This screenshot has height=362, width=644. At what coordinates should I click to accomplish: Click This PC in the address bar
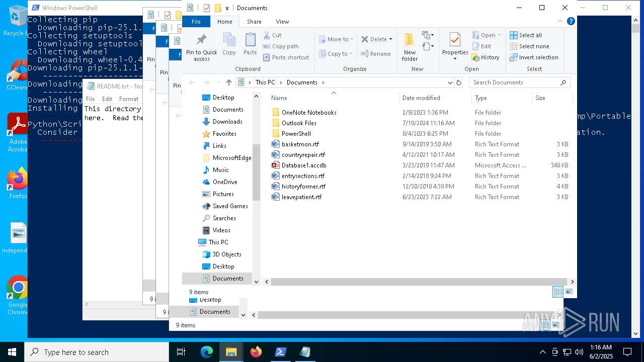pyautogui.click(x=265, y=82)
